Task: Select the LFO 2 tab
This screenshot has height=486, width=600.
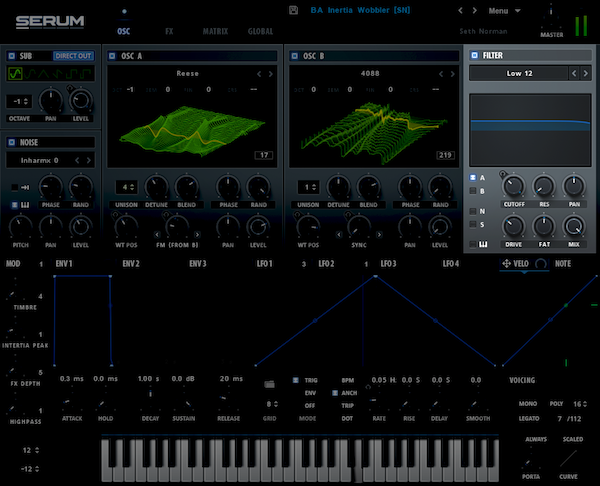Action: (326, 264)
